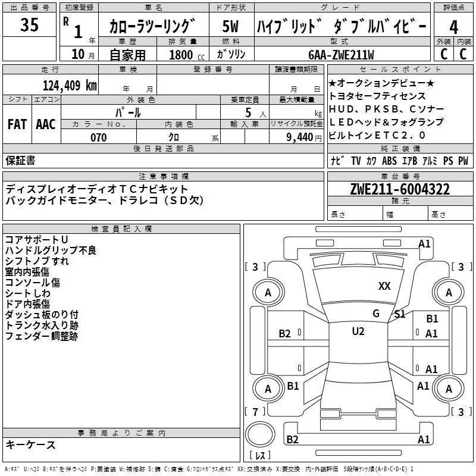Click the air conditioner value AAC
Viewport: 476px width, 476px height.
point(46,124)
